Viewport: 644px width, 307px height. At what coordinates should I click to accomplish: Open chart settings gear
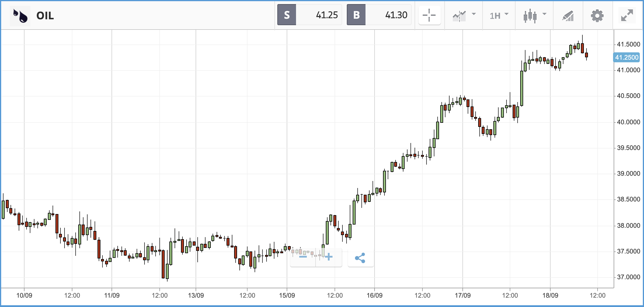(x=597, y=16)
